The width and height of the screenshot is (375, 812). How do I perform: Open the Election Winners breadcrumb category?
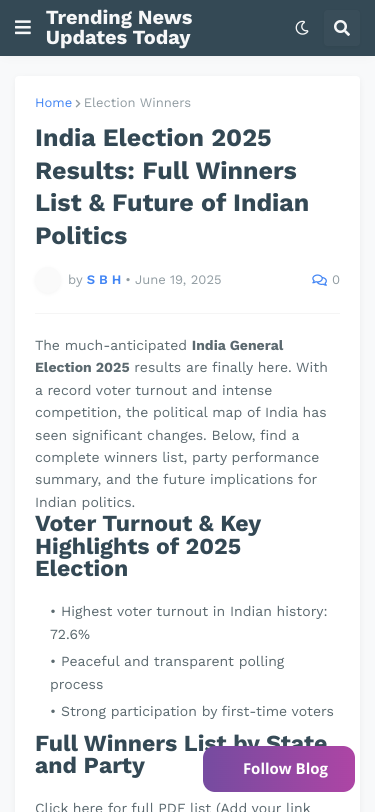tap(137, 103)
